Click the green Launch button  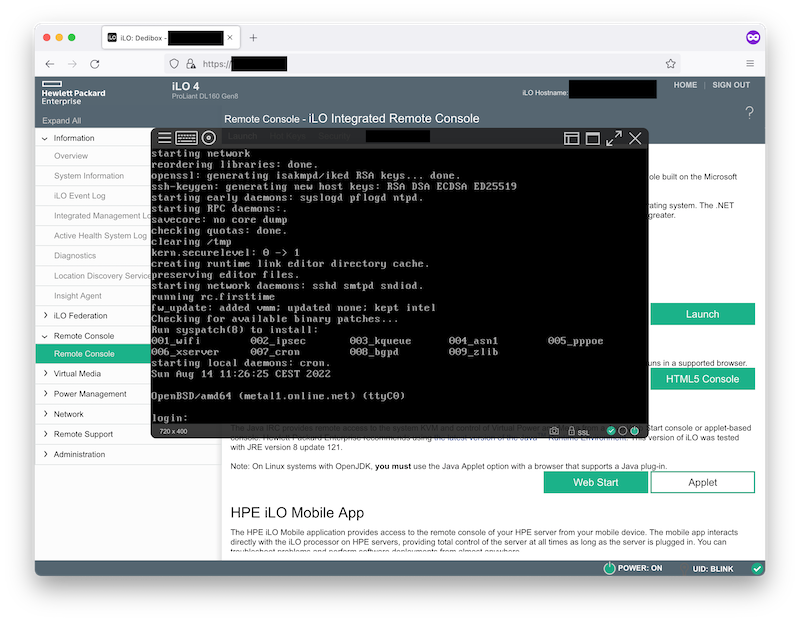pos(703,314)
